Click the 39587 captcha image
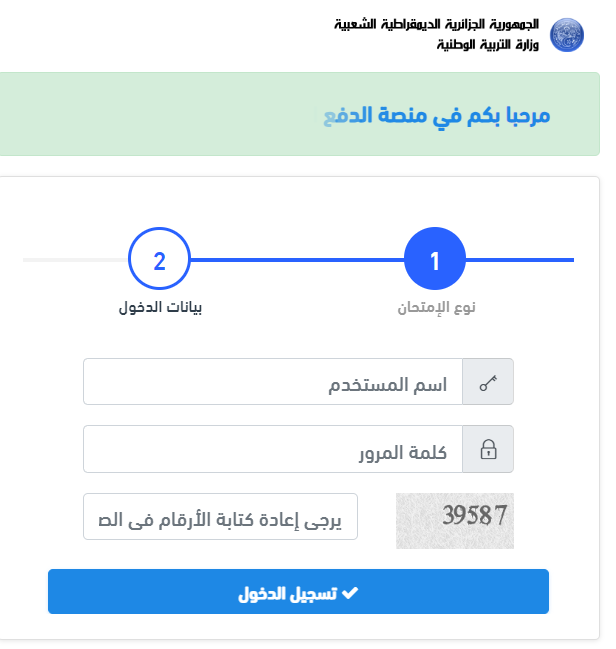 pyautogui.click(x=455, y=520)
